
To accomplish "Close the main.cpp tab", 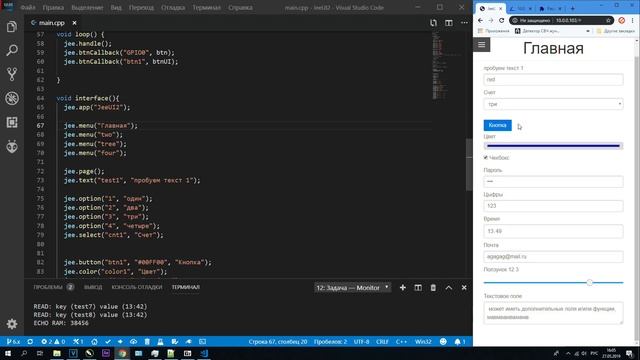I will [x=74, y=23].
